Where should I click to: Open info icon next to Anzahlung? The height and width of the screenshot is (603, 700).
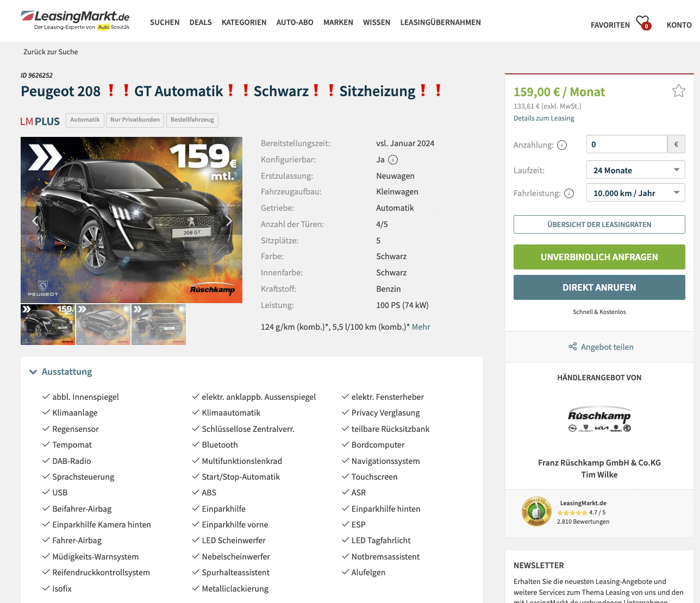(562, 145)
